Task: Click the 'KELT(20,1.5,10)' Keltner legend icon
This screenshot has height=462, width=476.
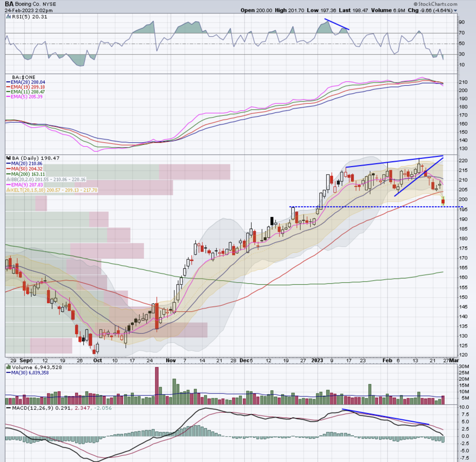Action: pos(8,190)
